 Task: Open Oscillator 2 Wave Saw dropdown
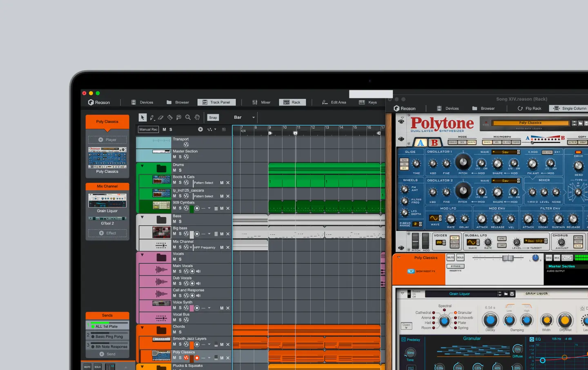pyautogui.click(x=506, y=181)
